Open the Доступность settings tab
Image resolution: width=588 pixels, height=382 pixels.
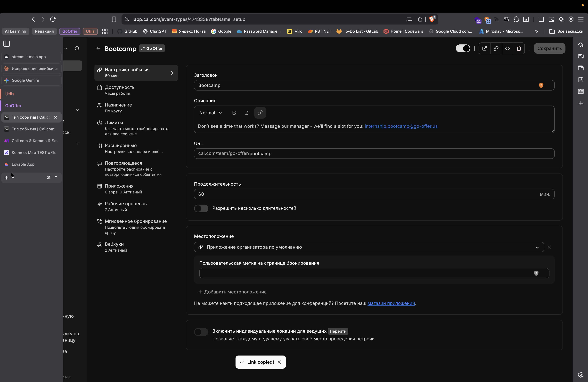coord(120,90)
